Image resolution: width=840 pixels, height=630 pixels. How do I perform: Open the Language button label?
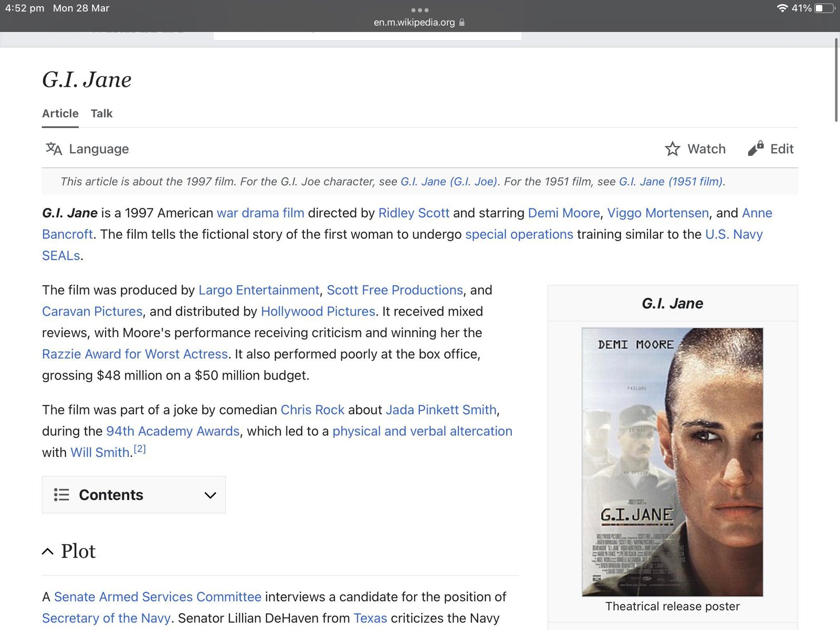click(99, 149)
